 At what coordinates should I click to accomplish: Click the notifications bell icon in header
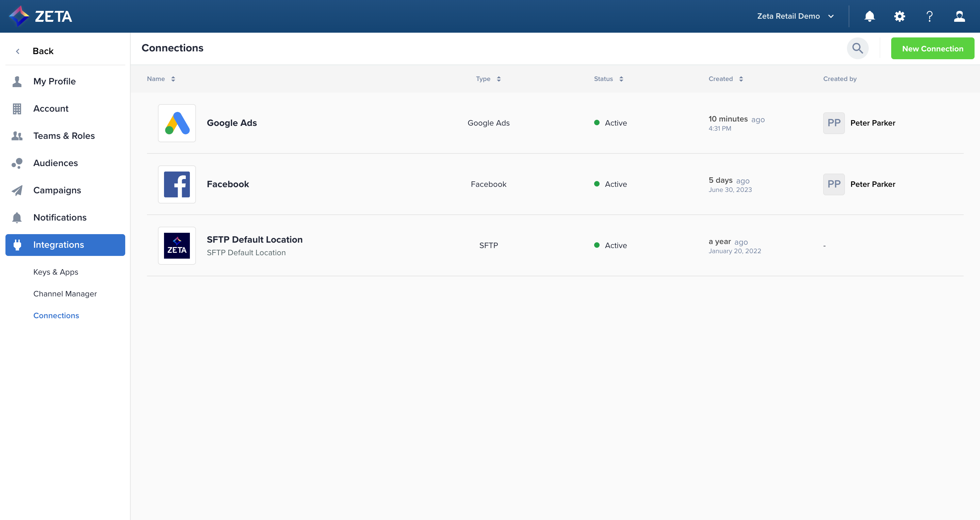click(x=869, y=16)
